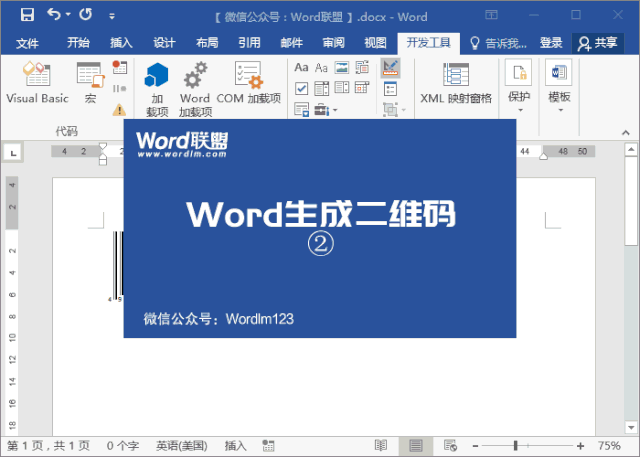Click the scroll down arrow of vertical scrollbar

pyautogui.click(x=631, y=427)
